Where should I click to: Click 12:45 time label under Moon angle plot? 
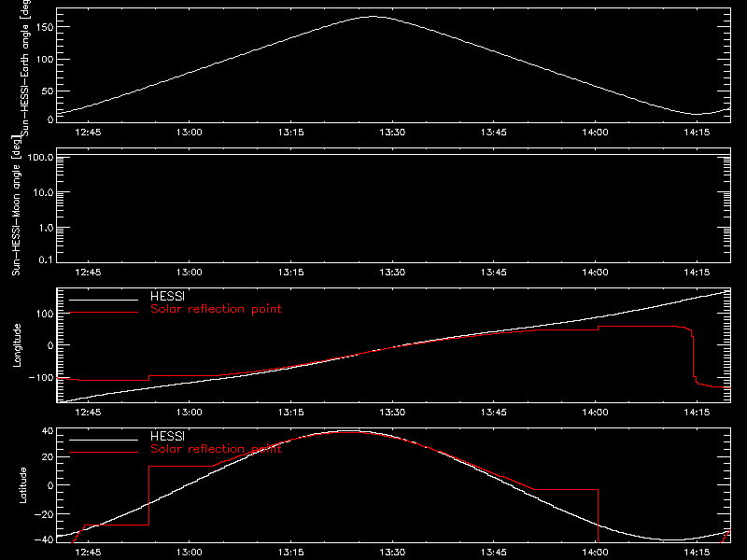coord(88,272)
